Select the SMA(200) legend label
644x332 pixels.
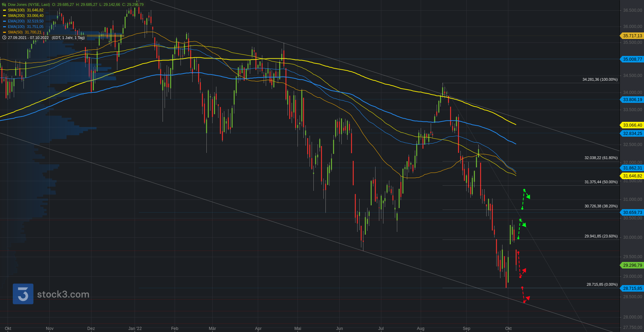(16, 16)
